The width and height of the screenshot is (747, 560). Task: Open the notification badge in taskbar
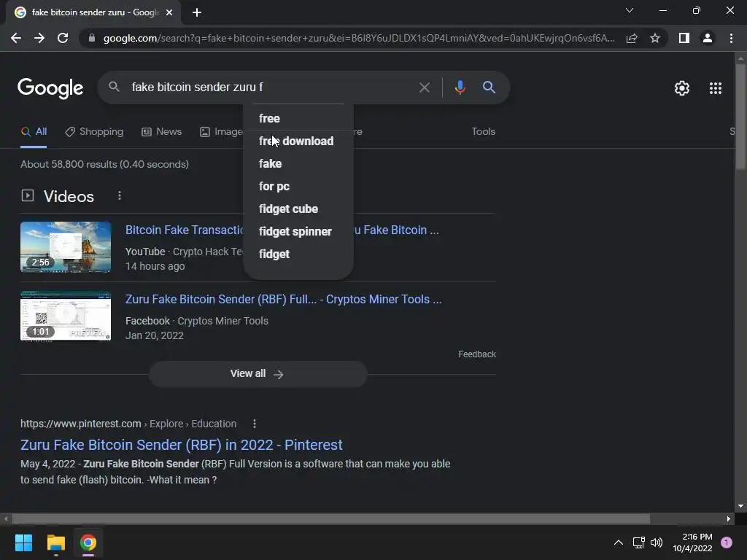tap(727, 542)
